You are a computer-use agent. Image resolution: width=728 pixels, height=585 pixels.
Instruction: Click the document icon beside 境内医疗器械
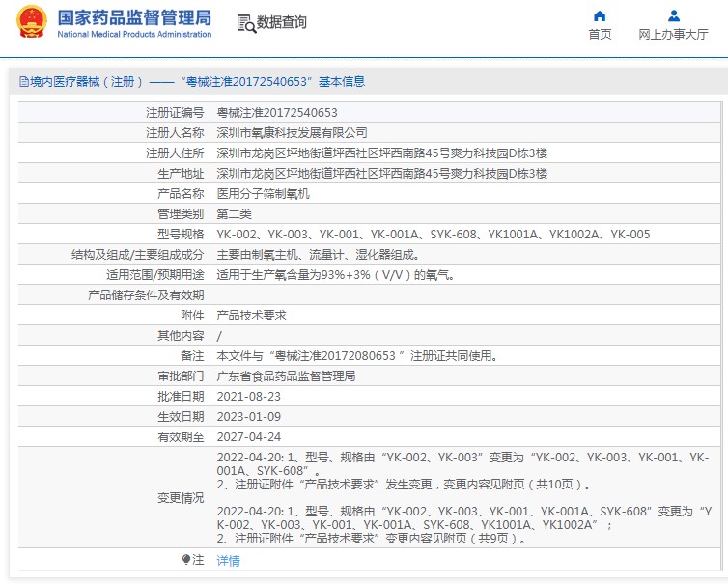coord(24,82)
